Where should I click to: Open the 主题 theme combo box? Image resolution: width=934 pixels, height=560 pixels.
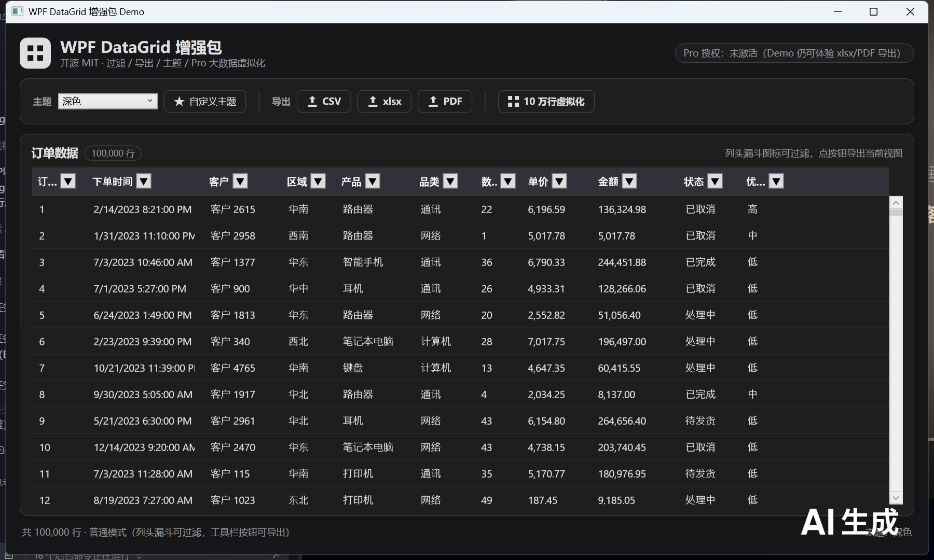click(108, 101)
